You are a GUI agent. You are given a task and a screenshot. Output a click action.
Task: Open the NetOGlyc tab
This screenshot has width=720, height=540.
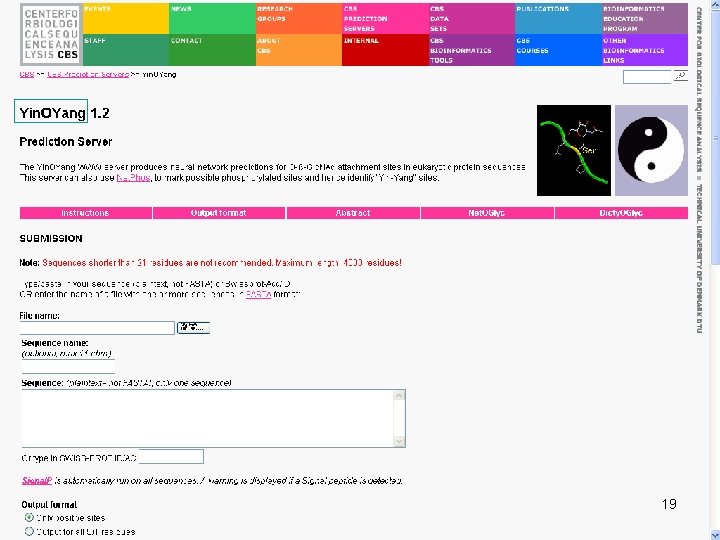(487, 213)
